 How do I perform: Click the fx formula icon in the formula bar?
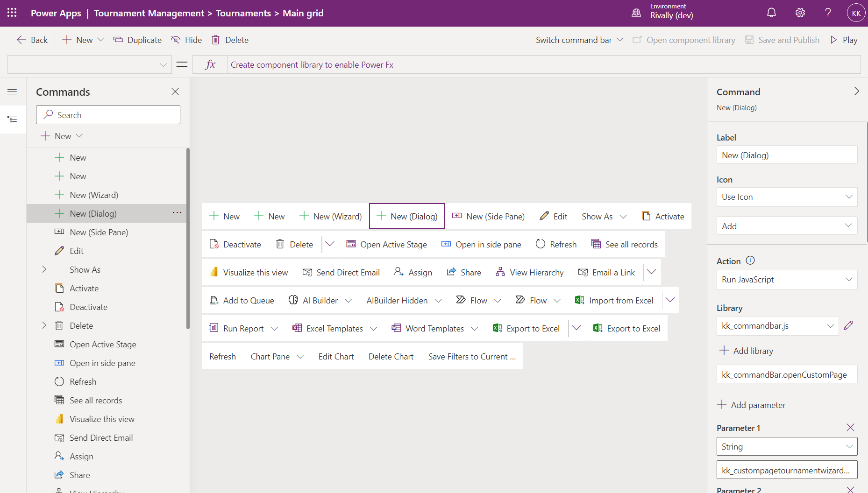click(x=210, y=64)
